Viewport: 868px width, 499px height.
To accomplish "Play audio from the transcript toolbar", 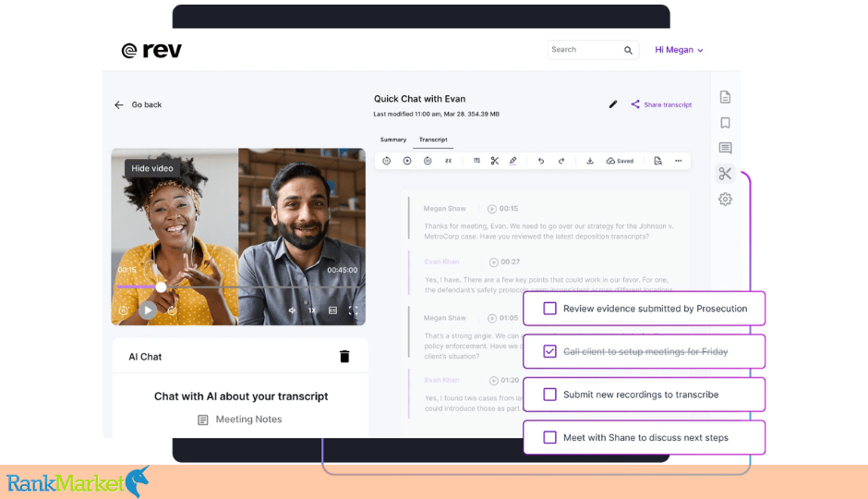I will (407, 161).
